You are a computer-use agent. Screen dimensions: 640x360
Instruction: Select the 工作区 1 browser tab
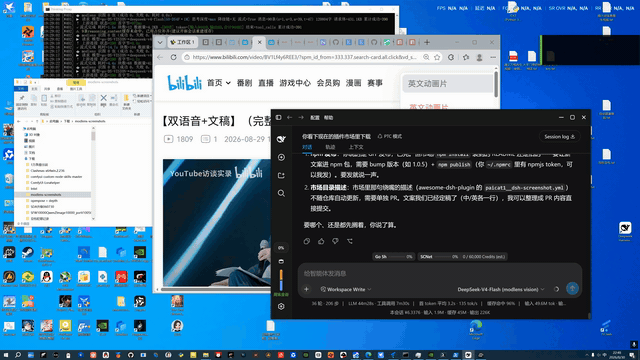tap(182, 42)
